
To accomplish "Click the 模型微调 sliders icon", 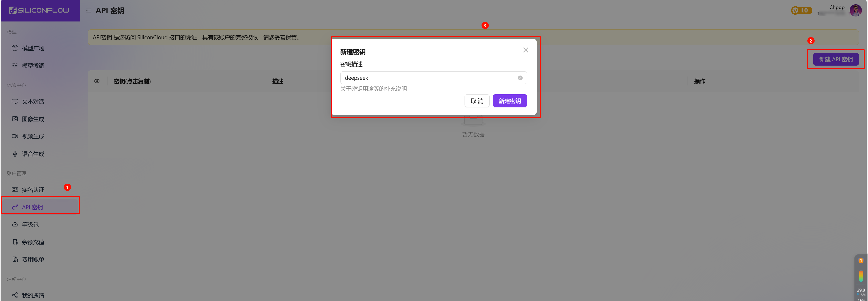I will [15, 66].
